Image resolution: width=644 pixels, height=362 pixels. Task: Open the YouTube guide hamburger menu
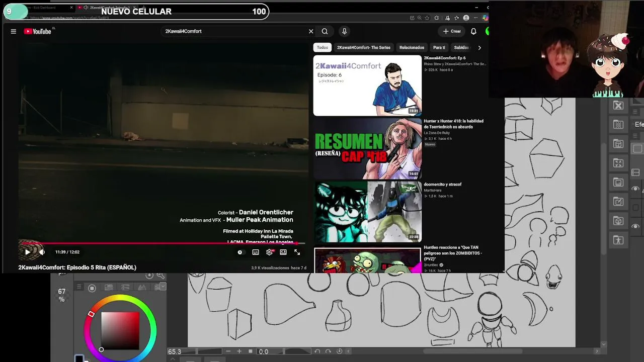pyautogui.click(x=14, y=31)
